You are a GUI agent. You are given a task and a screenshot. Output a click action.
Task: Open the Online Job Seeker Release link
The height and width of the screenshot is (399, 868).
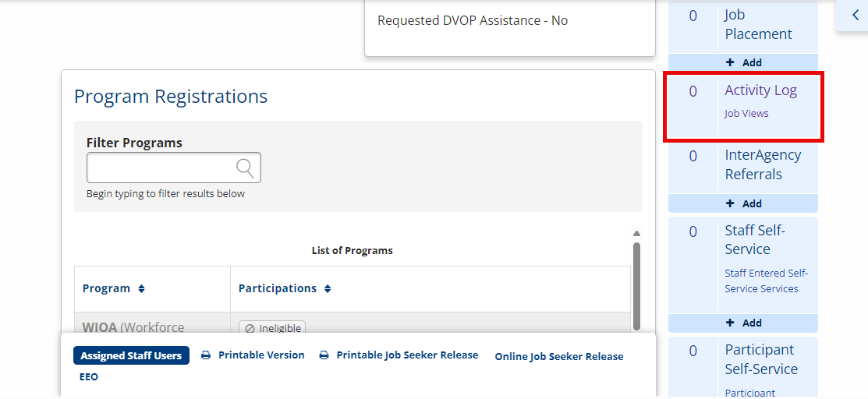[559, 356]
